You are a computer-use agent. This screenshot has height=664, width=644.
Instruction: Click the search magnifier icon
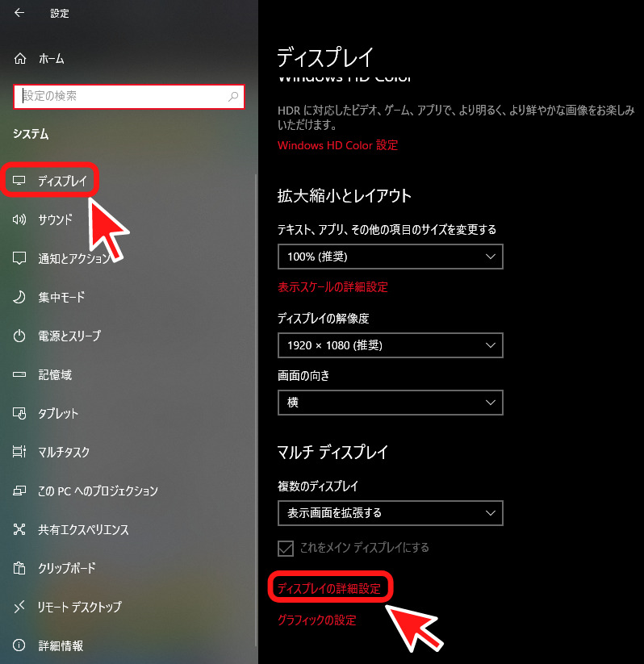(233, 97)
